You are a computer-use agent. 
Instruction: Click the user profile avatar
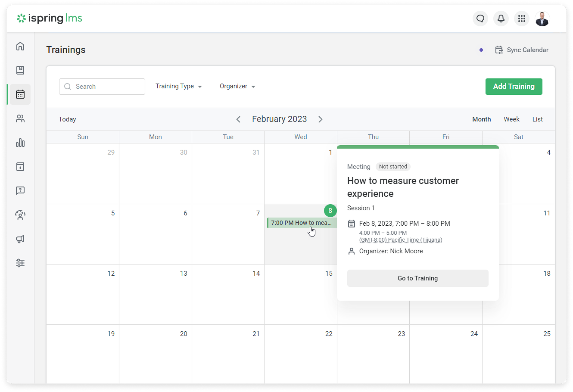tap(542, 19)
